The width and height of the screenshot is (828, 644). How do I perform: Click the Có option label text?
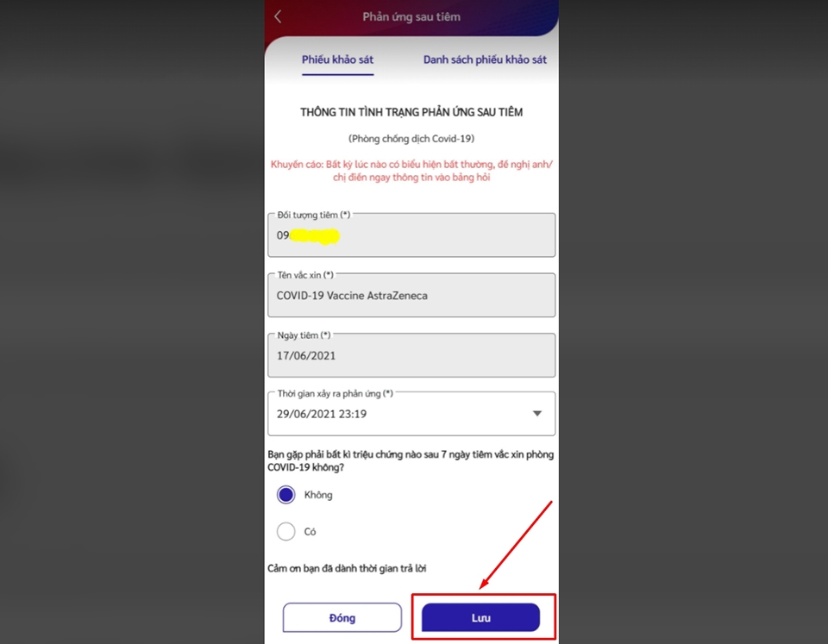click(310, 532)
